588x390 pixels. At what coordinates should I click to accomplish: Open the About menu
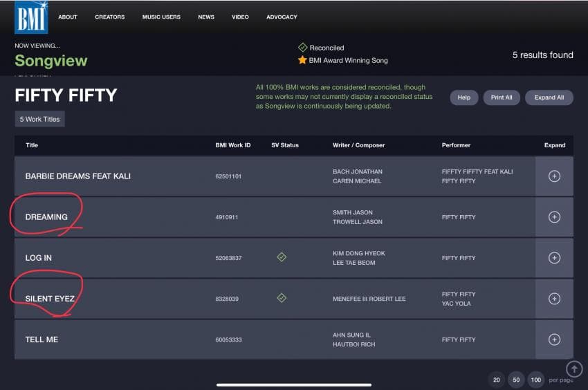pos(68,17)
